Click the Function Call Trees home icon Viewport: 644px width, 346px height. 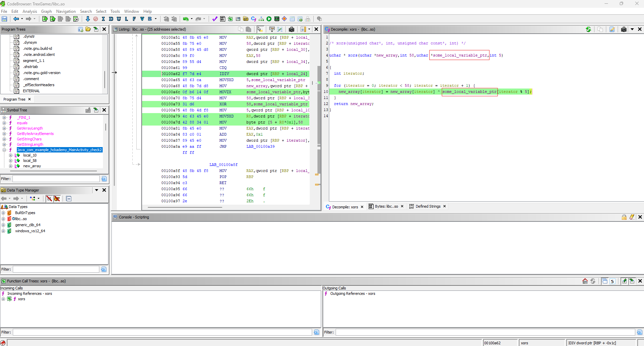point(585,281)
